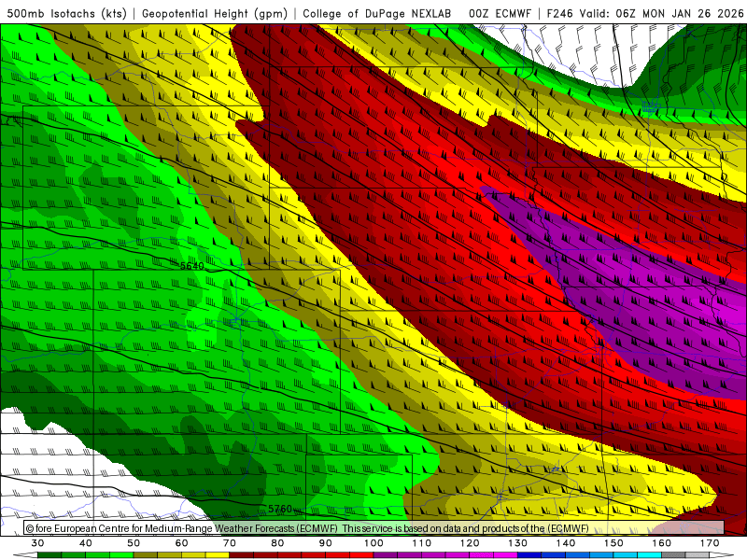Image resolution: width=747 pixels, height=560 pixels.
Task: Click the 'Geopotential Height (gpm)' title text
Action: [215, 13]
